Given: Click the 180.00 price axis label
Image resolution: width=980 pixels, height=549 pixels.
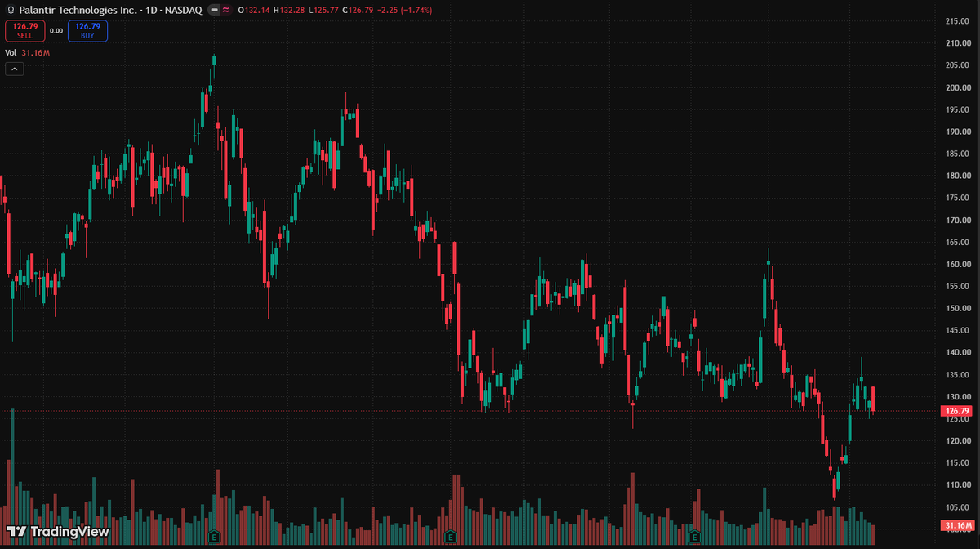Looking at the screenshot, I should click(x=956, y=176).
